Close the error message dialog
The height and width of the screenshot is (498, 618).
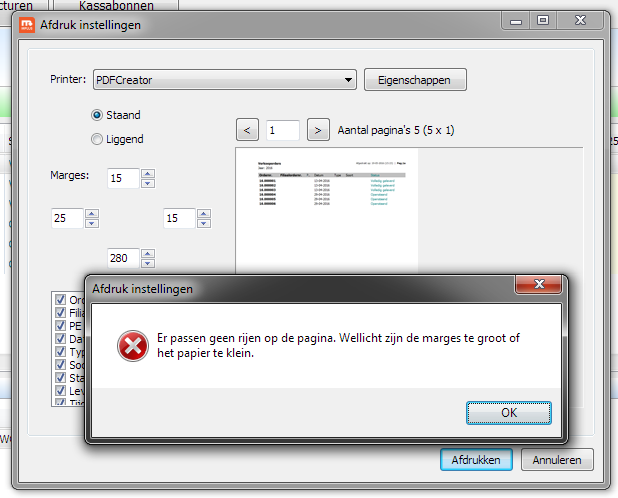point(538,284)
